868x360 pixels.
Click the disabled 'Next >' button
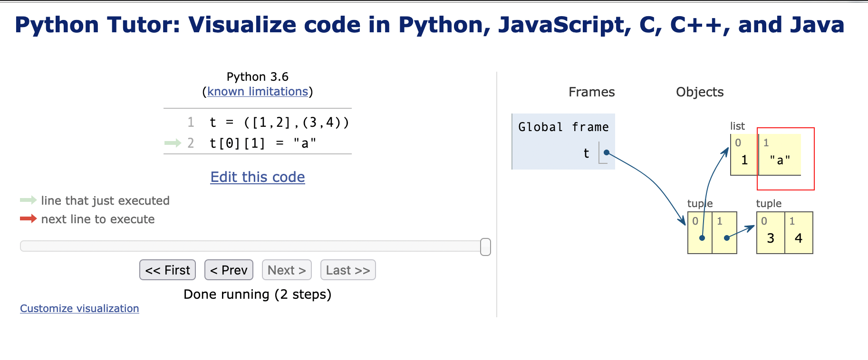(x=287, y=270)
